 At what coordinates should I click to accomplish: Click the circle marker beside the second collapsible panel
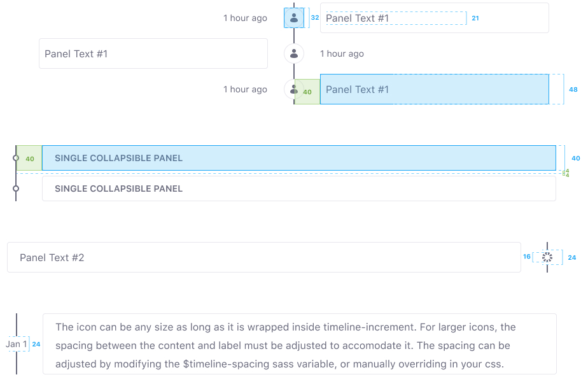[16, 188]
